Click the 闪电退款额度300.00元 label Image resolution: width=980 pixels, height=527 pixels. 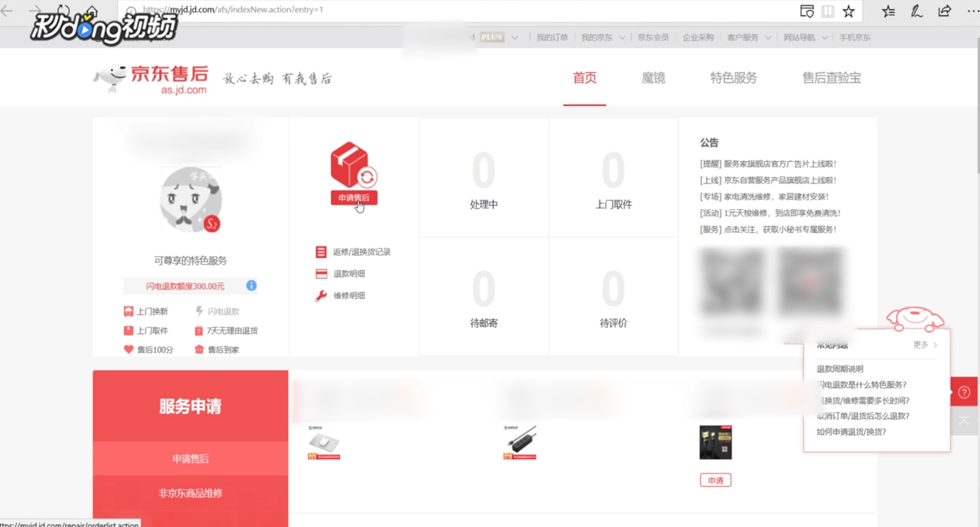point(185,286)
